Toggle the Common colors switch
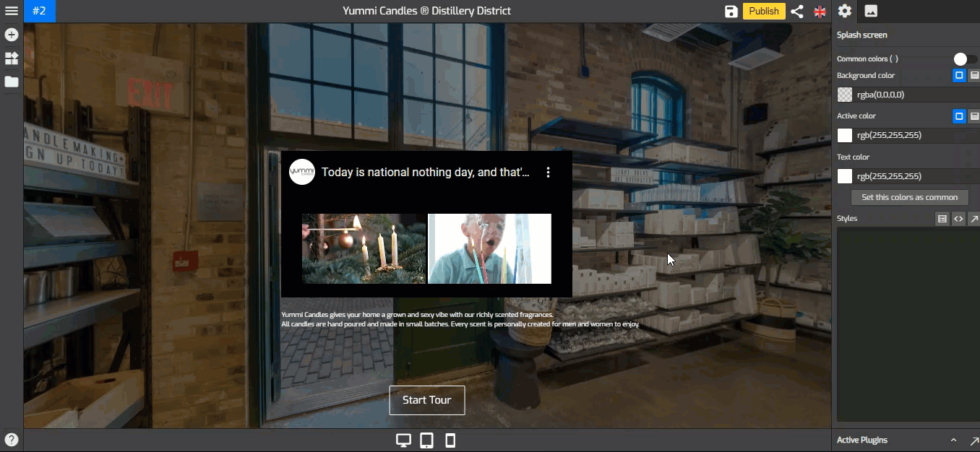This screenshot has height=452, width=980. [965, 59]
